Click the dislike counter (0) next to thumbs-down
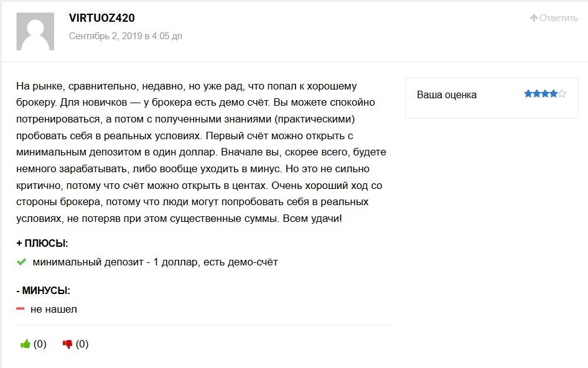This screenshot has width=588, height=368. (x=82, y=344)
